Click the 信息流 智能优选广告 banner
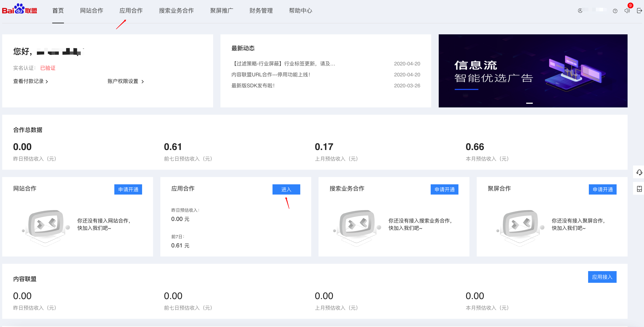The width and height of the screenshot is (644, 327). [533, 71]
